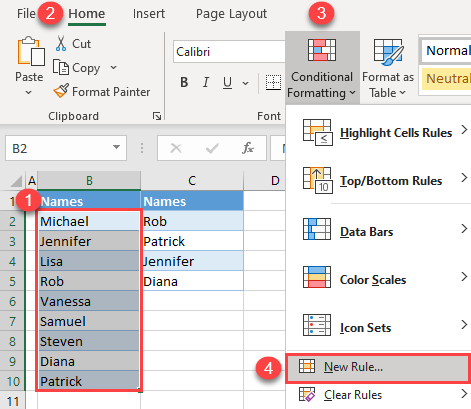Click the Format as Table icon
This screenshot has height=409, width=471.
(388, 52)
